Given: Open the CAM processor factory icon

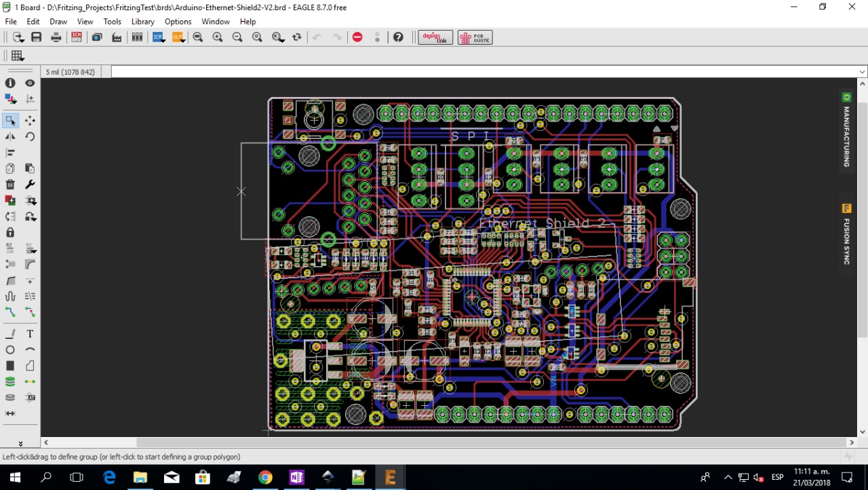Looking at the screenshot, I should point(117,37).
